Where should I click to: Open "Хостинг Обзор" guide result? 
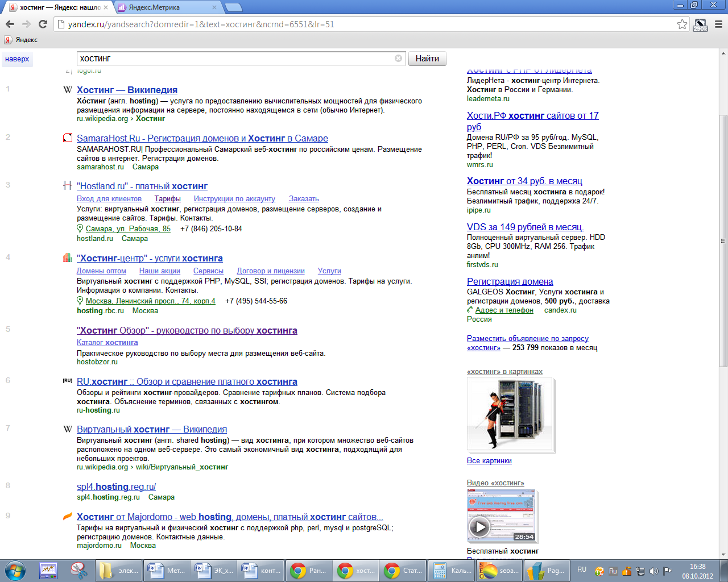[x=187, y=330]
